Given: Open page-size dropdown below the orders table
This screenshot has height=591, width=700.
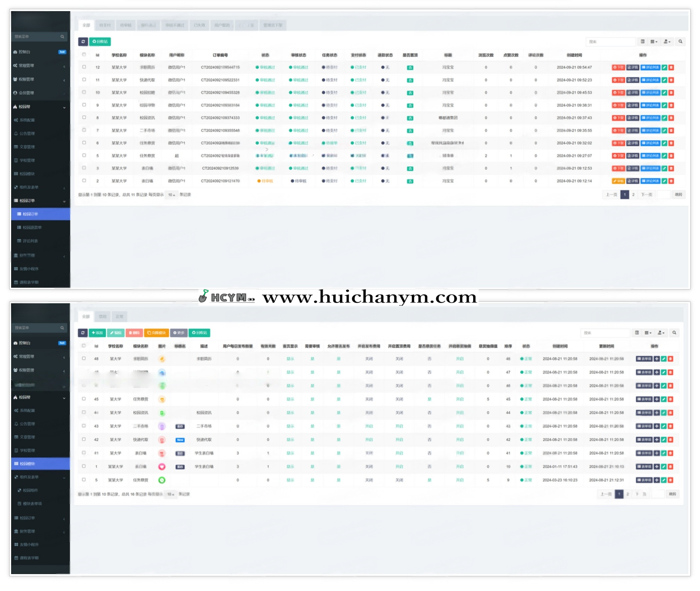Looking at the screenshot, I should click(171, 195).
